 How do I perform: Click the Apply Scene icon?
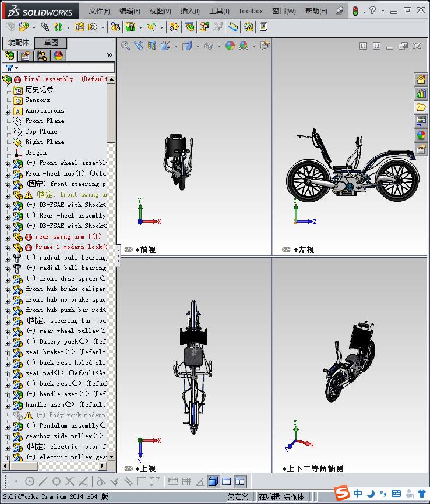[x=244, y=45]
